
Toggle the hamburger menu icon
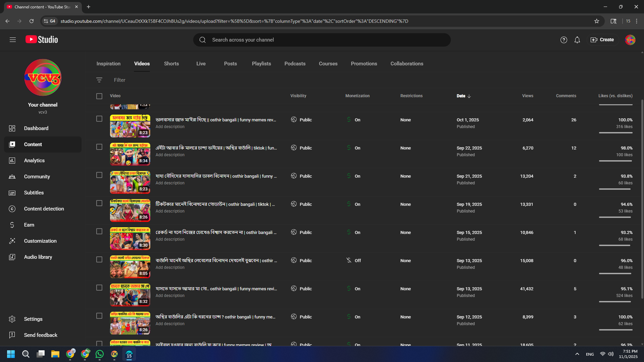point(13,40)
